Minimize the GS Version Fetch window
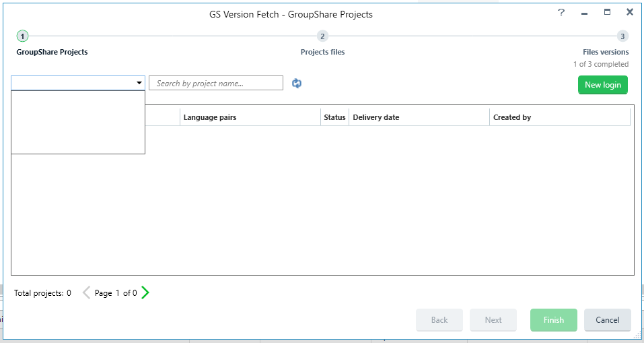The width and height of the screenshot is (644, 343). pos(584,13)
